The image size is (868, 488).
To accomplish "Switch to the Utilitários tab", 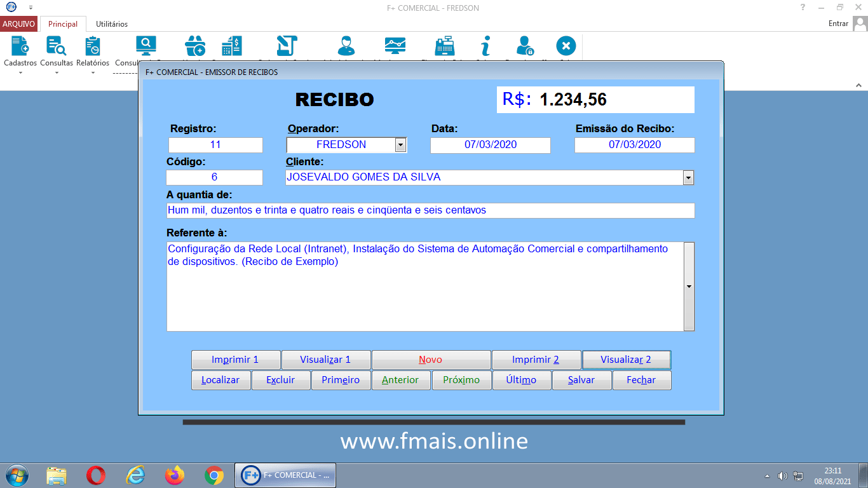I will tap(112, 24).
